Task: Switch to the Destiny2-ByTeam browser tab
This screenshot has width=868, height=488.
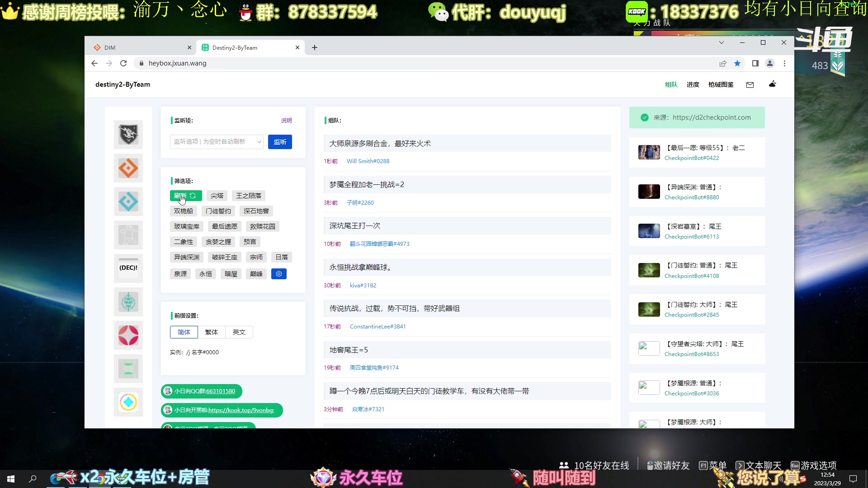Action: click(x=250, y=47)
